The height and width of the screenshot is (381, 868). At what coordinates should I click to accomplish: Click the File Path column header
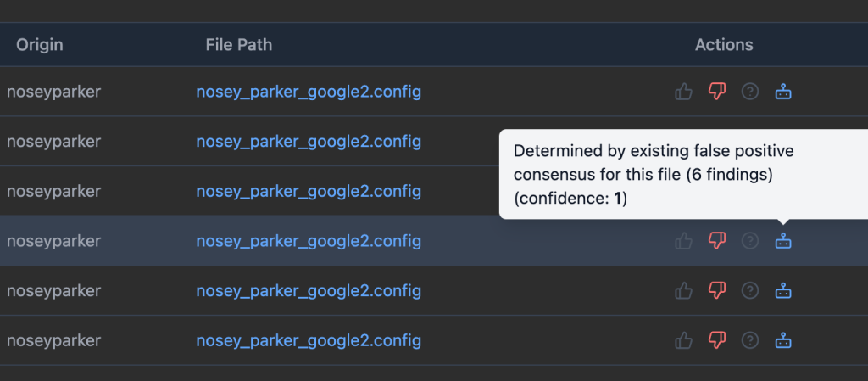point(239,44)
